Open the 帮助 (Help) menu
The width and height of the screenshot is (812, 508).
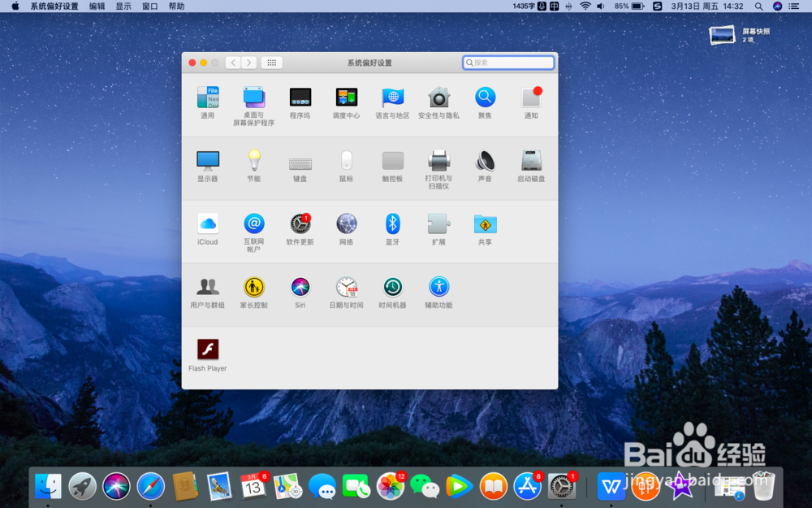[x=176, y=7]
